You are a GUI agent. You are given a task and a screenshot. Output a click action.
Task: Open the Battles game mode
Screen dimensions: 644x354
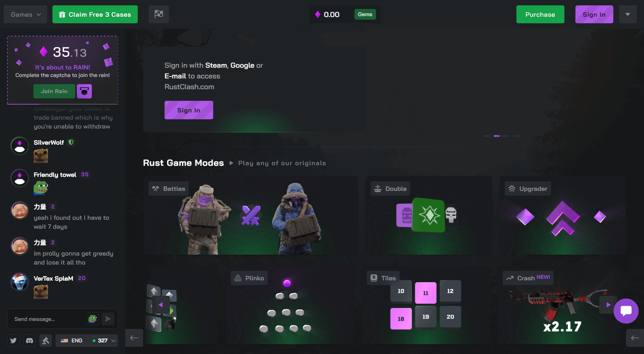click(250, 215)
